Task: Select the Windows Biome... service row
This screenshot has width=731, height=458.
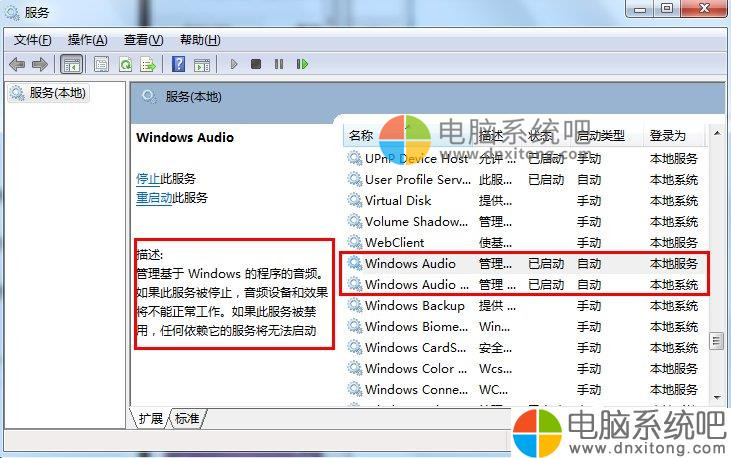Action: pyautogui.click(x=526, y=326)
